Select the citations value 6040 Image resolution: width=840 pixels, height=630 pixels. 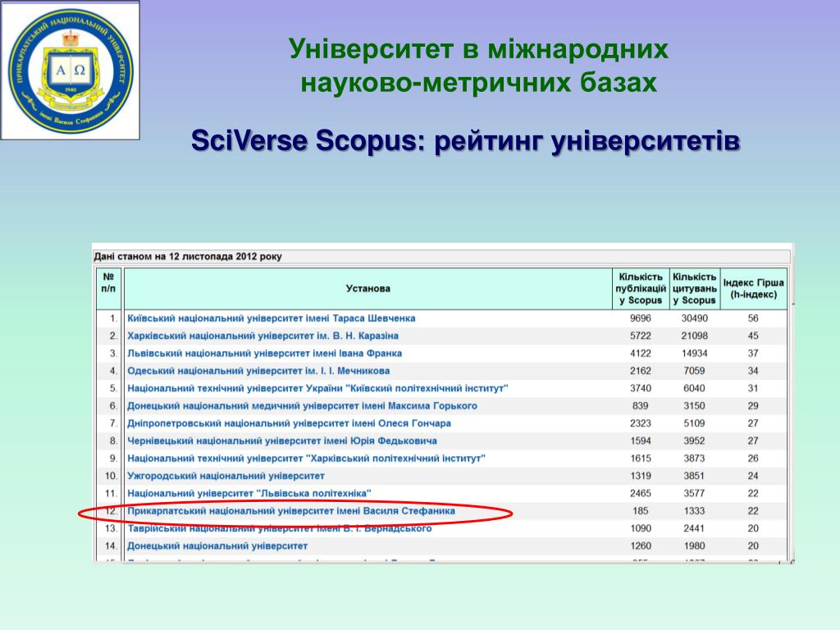tap(694, 388)
